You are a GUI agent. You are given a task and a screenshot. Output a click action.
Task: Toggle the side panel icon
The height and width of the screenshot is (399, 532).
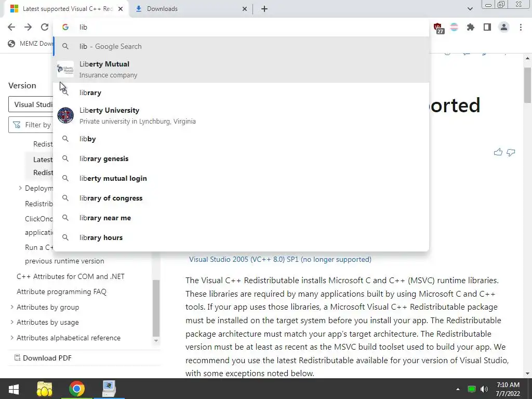pyautogui.click(x=487, y=27)
